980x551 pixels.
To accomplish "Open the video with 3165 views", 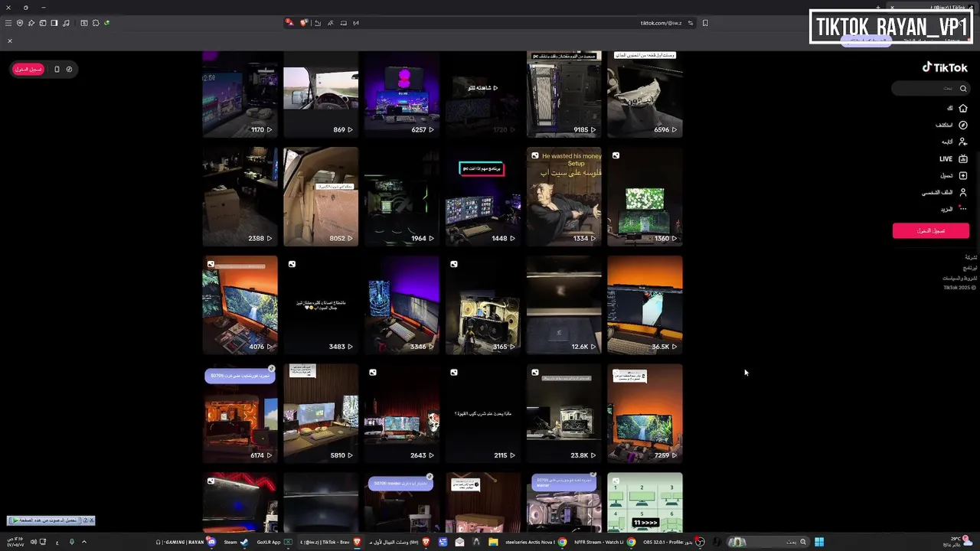I will click(x=483, y=305).
